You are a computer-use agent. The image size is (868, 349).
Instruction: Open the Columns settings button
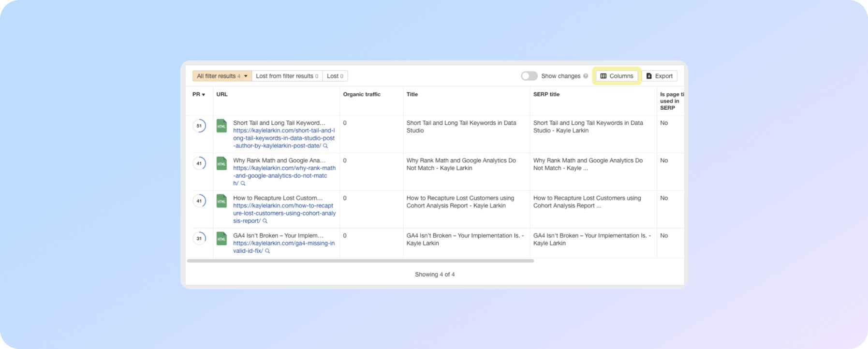click(x=617, y=76)
